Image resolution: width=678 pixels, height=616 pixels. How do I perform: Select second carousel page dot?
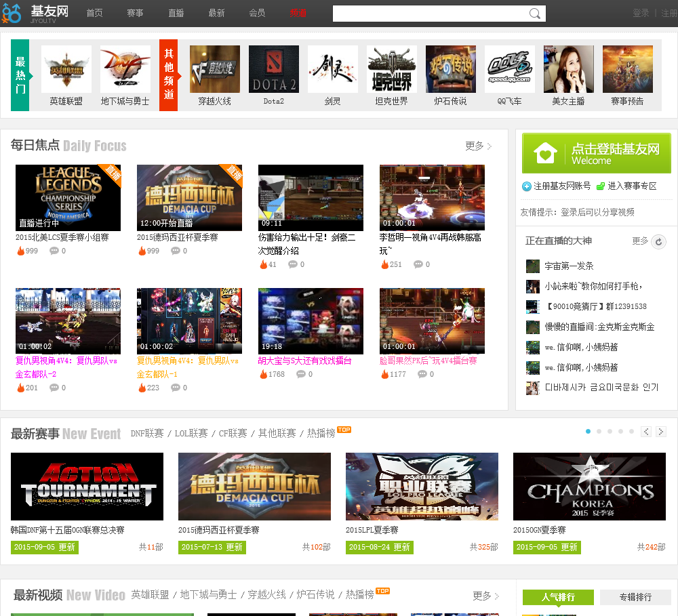(x=599, y=432)
